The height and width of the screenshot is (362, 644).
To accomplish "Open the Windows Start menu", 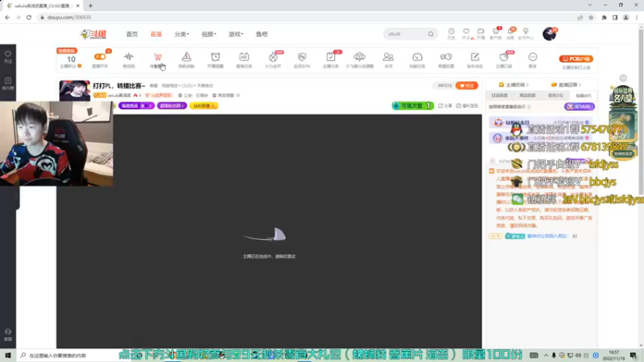I will [8, 356].
